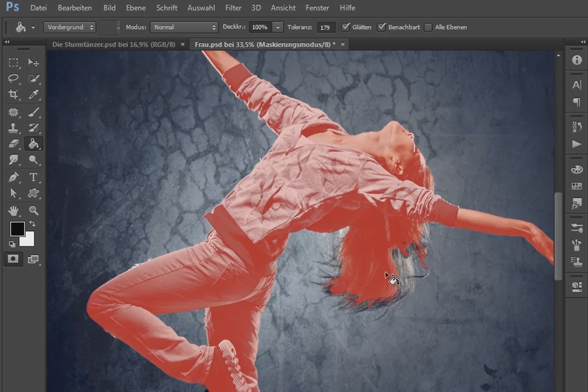Pick the Eyedropper tool
This screenshot has width=588, height=392.
[x=33, y=95]
